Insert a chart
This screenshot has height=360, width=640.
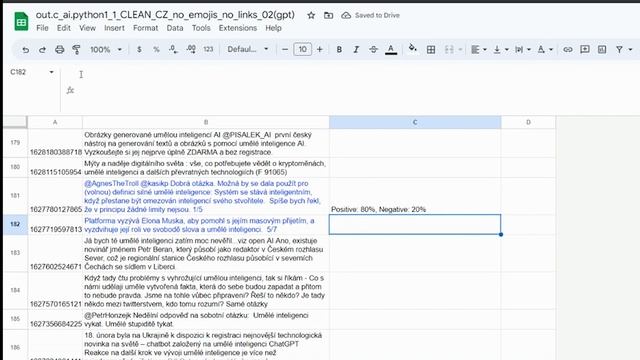pos(602,50)
